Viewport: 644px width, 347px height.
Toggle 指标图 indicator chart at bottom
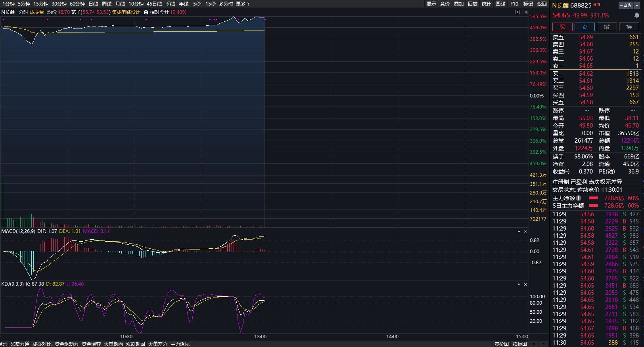[519, 344]
